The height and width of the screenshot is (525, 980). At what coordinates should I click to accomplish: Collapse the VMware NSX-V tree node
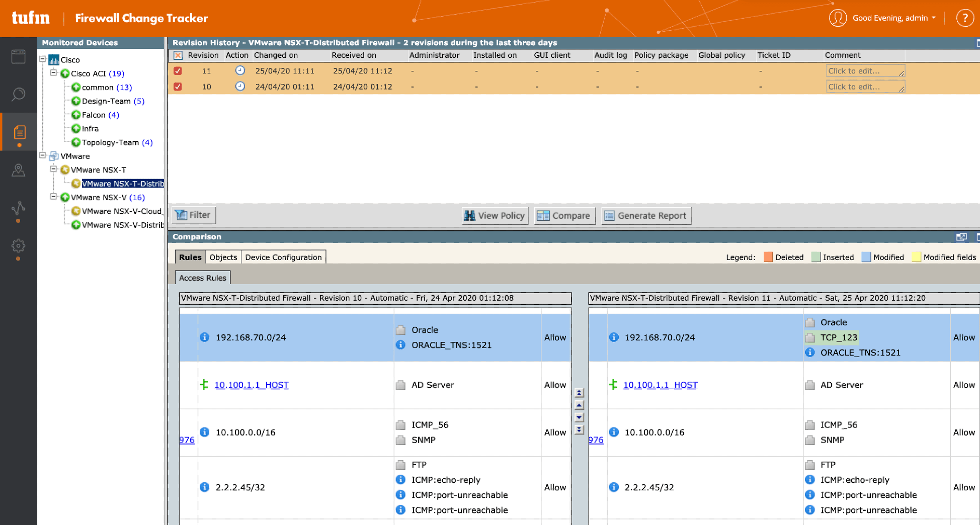tap(53, 197)
